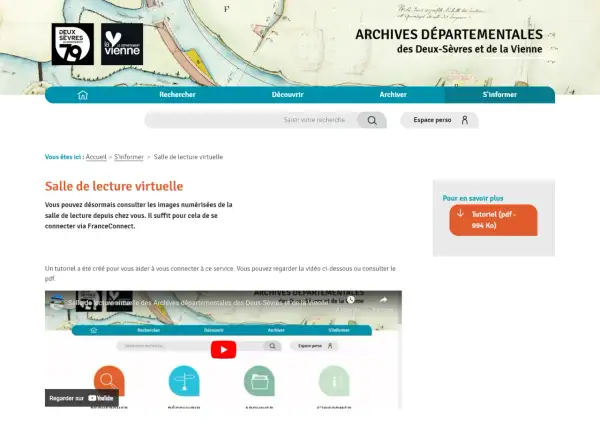Click the watch later clock on video
The image size is (600, 428).
[x=351, y=300]
